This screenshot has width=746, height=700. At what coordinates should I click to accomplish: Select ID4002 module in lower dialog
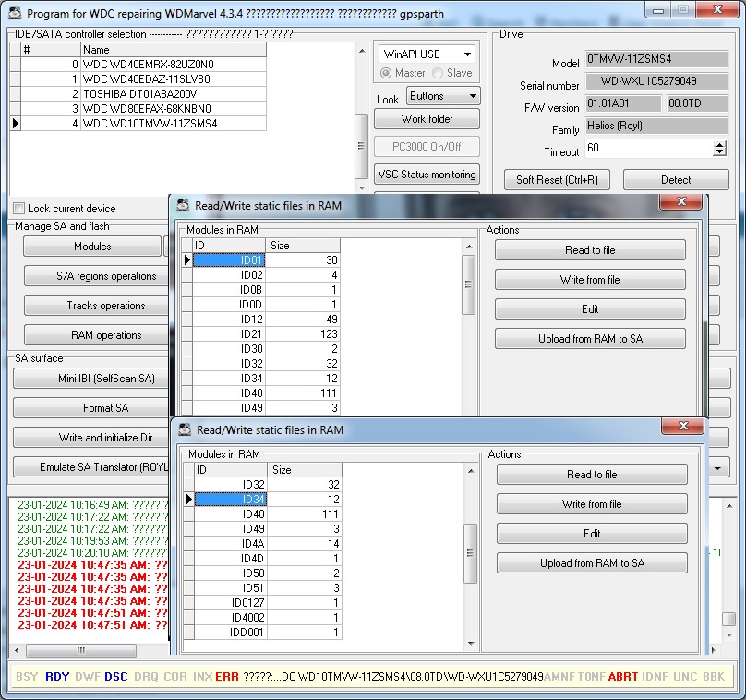coord(262,617)
